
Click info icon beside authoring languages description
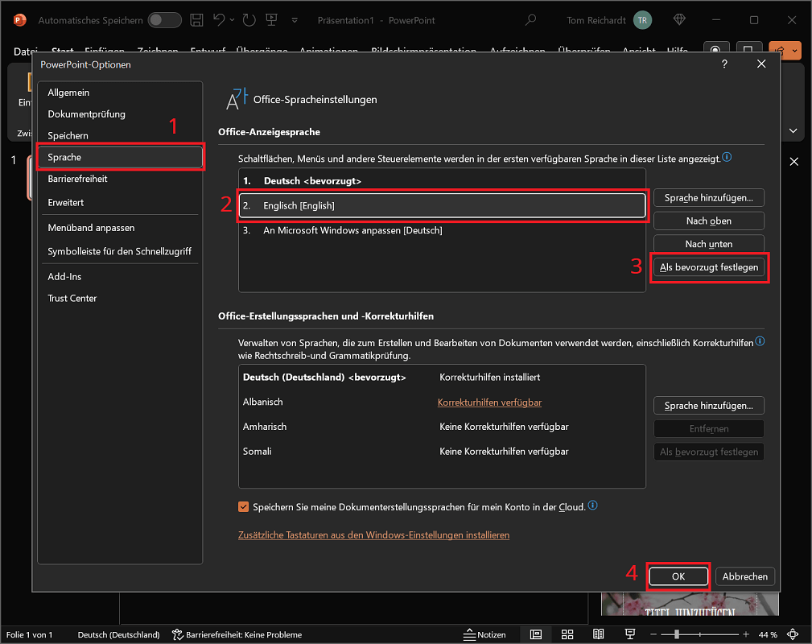click(x=759, y=341)
